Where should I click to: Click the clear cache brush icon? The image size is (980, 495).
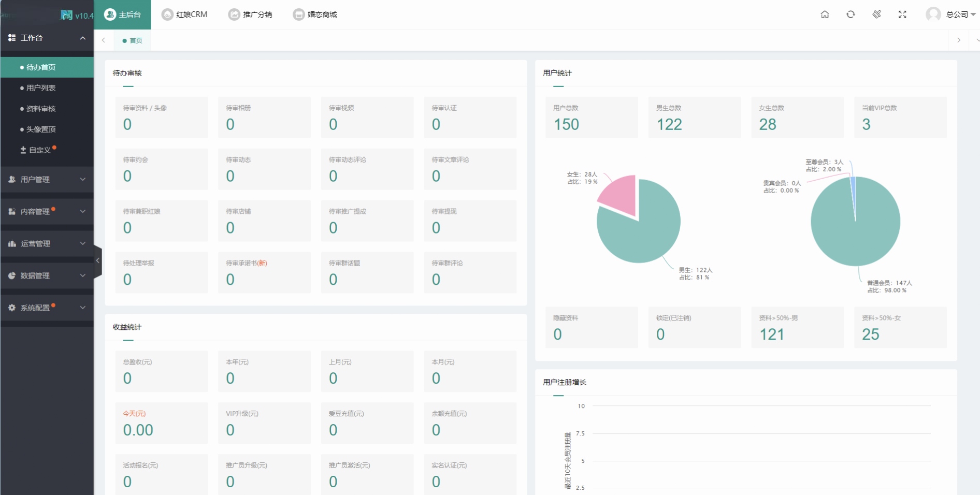point(876,14)
